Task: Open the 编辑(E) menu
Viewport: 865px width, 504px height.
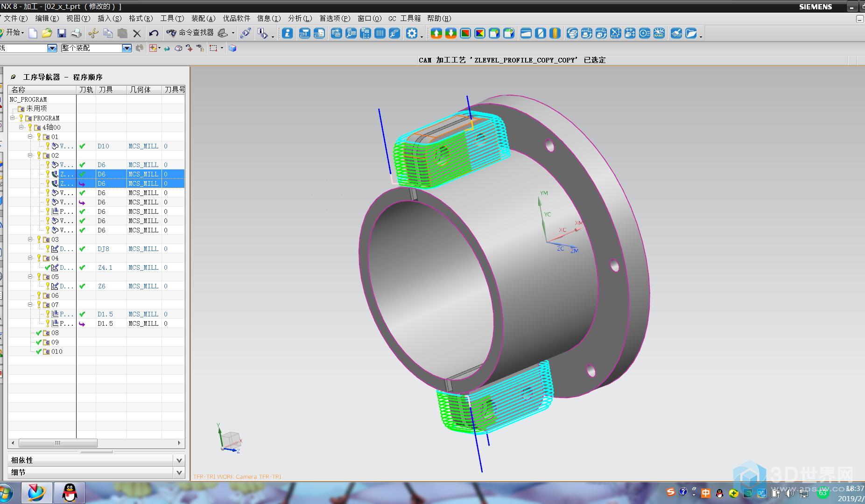Action: (x=47, y=18)
